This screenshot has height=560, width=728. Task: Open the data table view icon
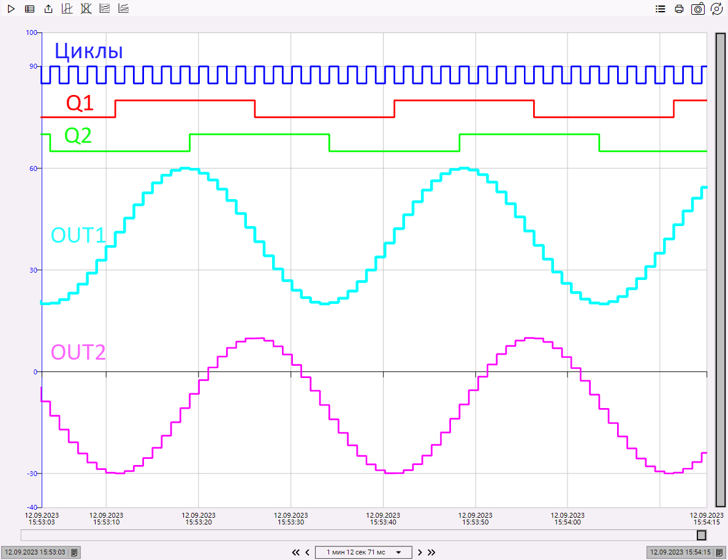coord(29,9)
